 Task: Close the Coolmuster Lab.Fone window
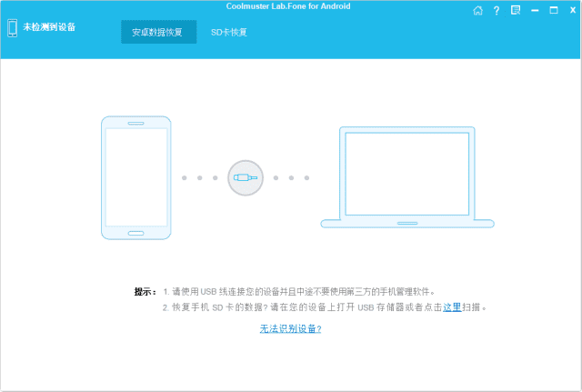click(x=571, y=11)
